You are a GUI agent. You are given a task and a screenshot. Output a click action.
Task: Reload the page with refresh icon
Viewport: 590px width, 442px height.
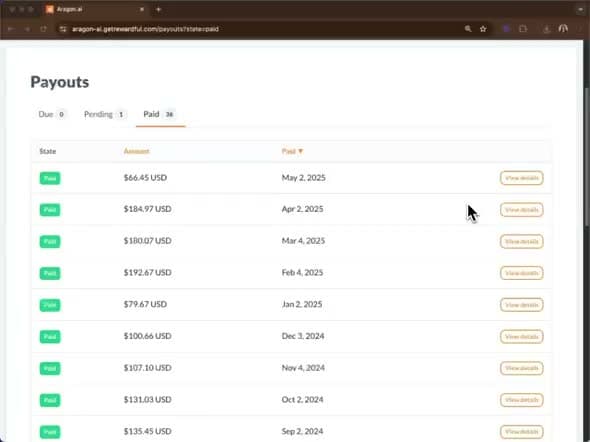click(44, 29)
